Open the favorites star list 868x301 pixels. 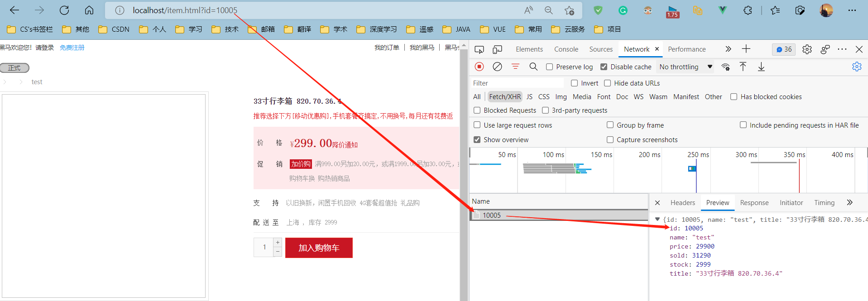[x=775, y=10]
